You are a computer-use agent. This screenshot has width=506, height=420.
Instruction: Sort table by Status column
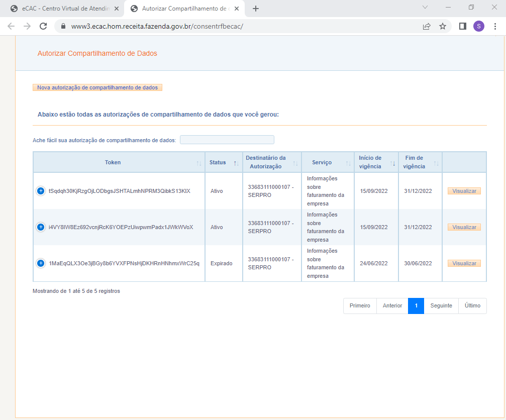tap(223, 162)
